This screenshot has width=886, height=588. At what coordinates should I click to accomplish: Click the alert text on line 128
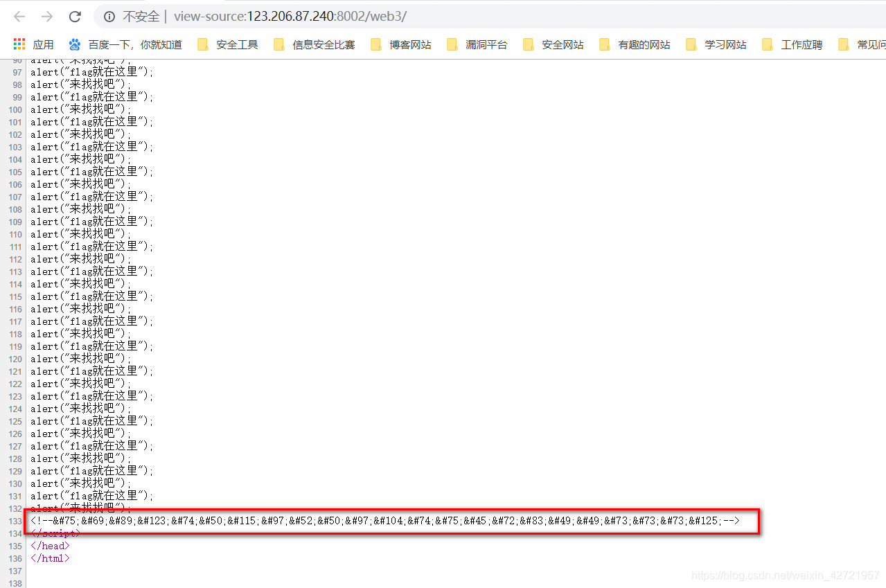[81, 458]
